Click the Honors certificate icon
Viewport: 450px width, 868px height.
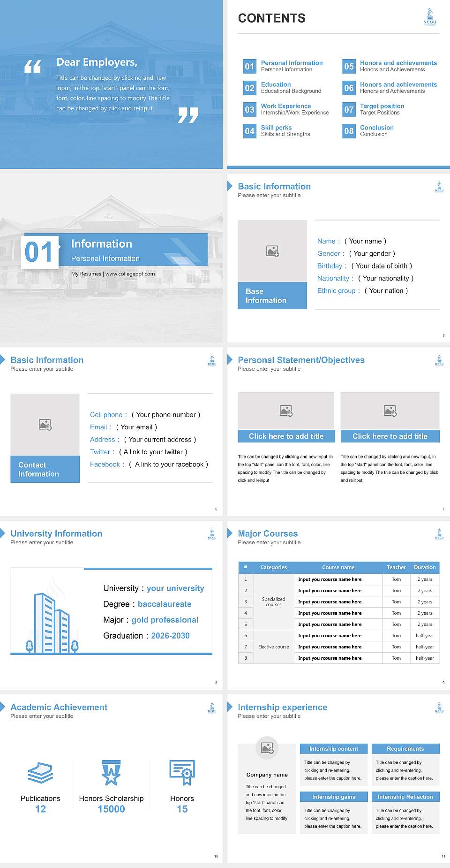(x=182, y=772)
